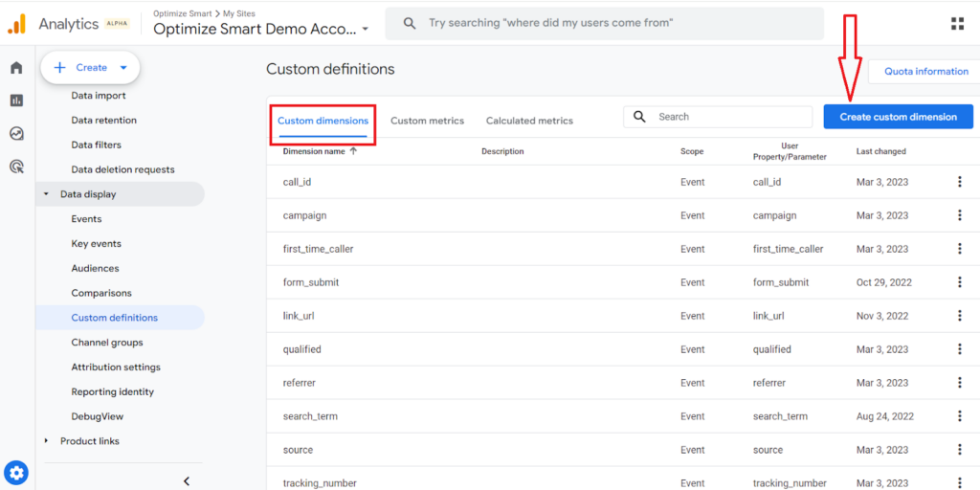Image resolution: width=980 pixels, height=490 pixels.
Task: Click the referrer dimension name
Action: pos(299,383)
